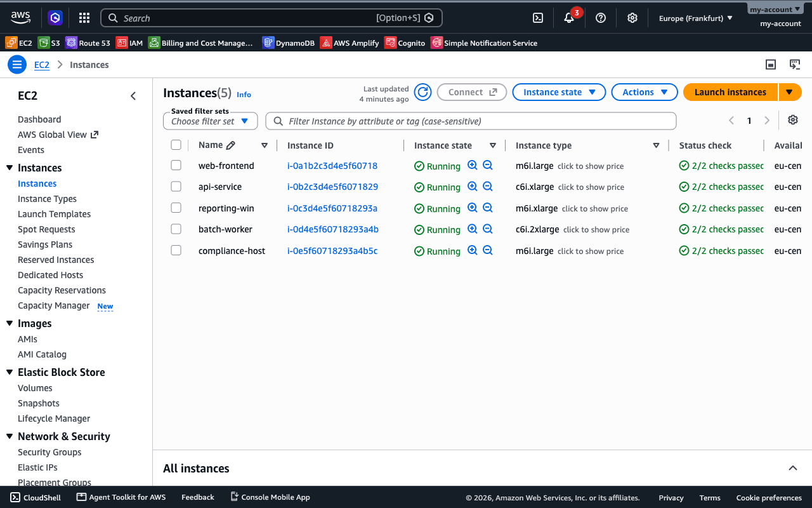Zoom-out filter for web-frontend state
This screenshot has height=508, width=812.
[x=488, y=165]
